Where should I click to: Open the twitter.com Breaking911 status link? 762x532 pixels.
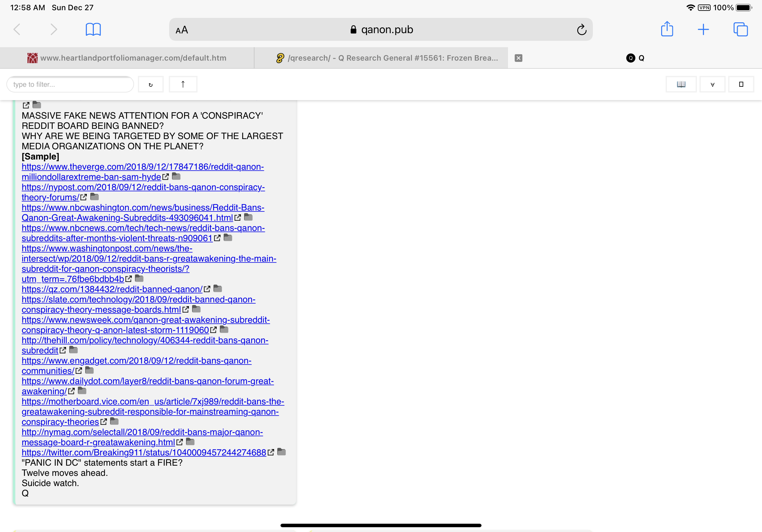[144, 452]
